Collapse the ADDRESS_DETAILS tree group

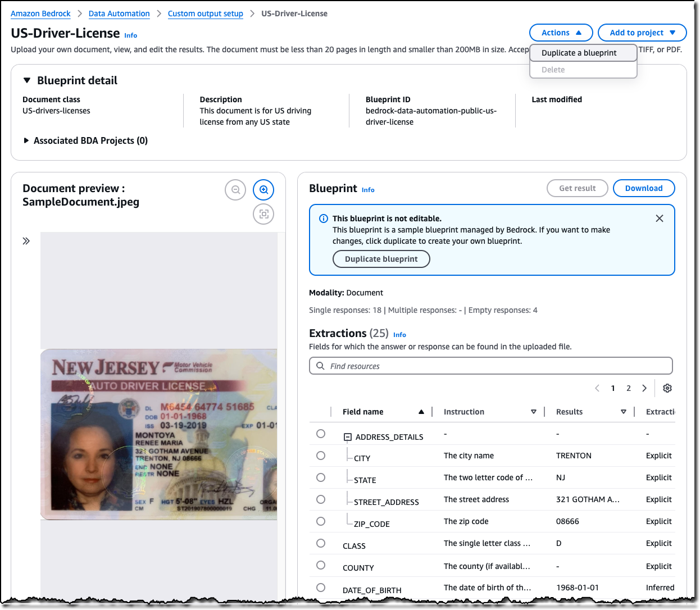click(348, 437)
